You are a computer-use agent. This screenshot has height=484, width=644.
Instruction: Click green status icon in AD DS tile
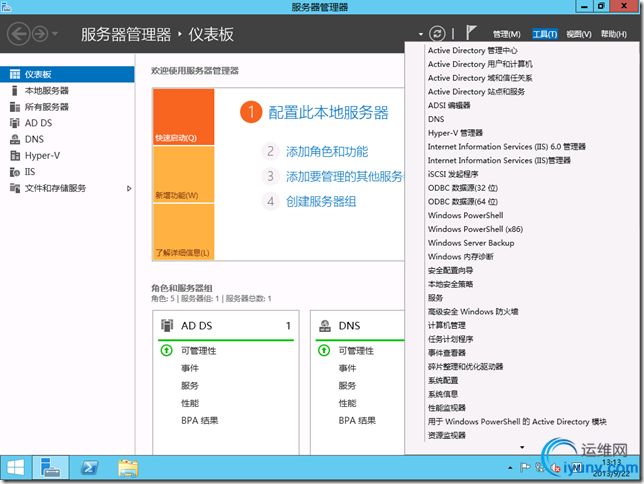(166, 350)
